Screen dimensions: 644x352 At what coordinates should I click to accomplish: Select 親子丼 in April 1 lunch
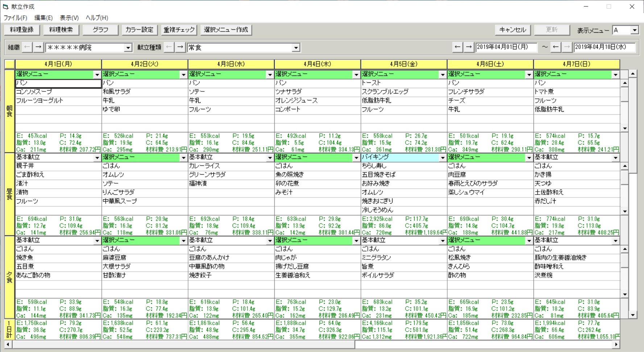58,166
